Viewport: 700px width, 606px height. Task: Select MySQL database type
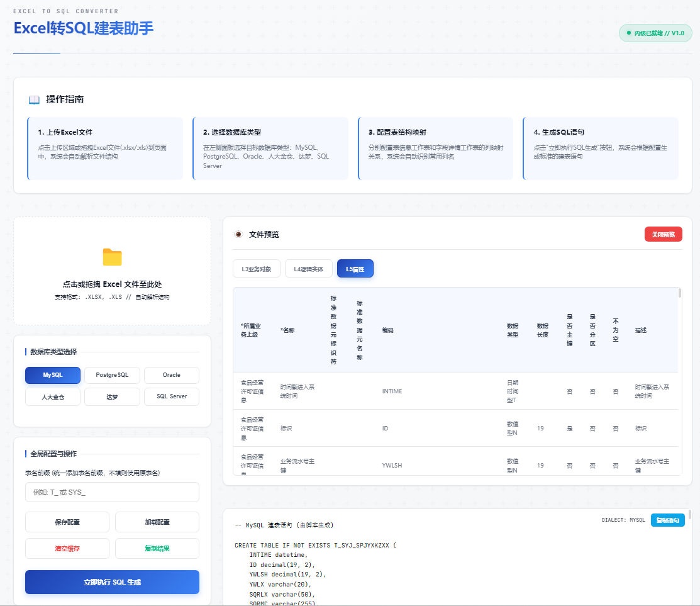coord(53,375)
